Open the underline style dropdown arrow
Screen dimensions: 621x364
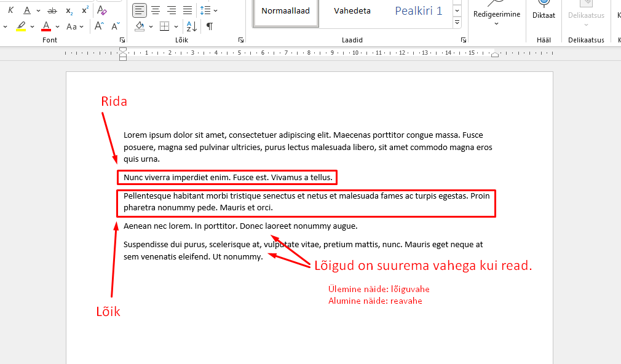(38, 10)
